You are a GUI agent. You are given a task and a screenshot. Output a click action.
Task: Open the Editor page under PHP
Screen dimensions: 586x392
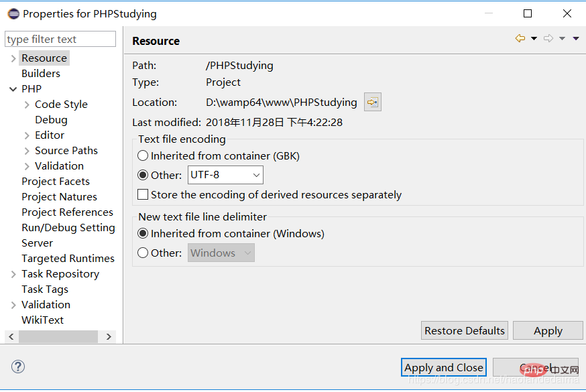[50, 135]
